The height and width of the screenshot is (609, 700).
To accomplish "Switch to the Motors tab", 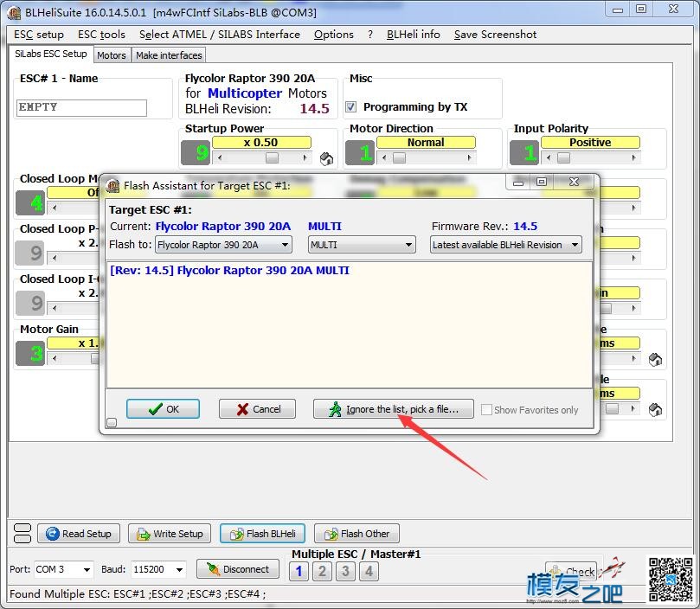I will pyautogui.click(x=111, y=55).
